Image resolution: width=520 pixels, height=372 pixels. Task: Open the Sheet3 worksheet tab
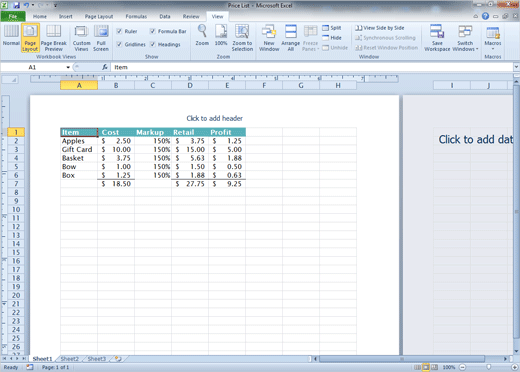click(97, 359)
